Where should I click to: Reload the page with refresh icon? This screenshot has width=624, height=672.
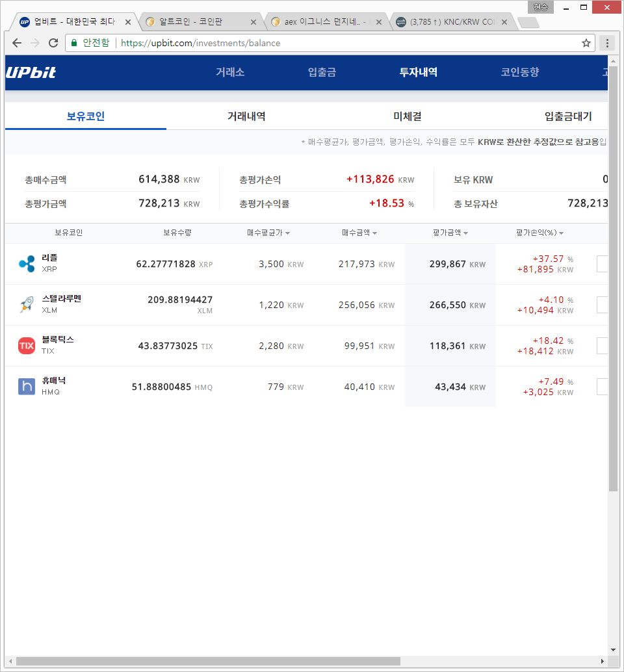pyautogui.click(x=53, y=43)
